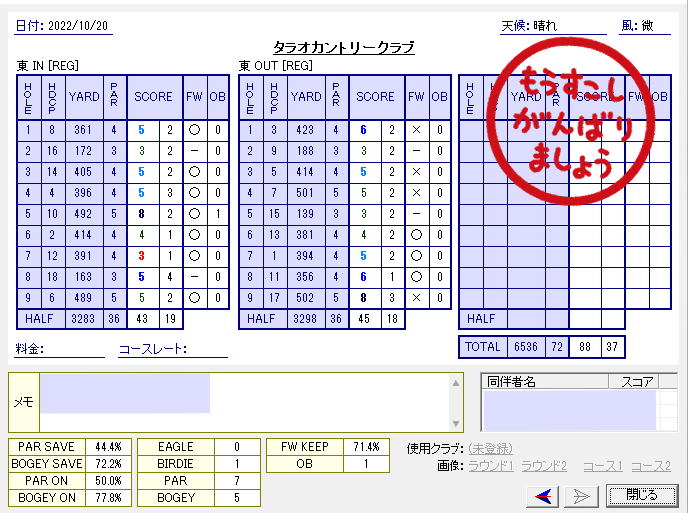This screenshot has height=513, width=688.
Task: Open the ラウンド1 image link
Action: click(491, 466)
